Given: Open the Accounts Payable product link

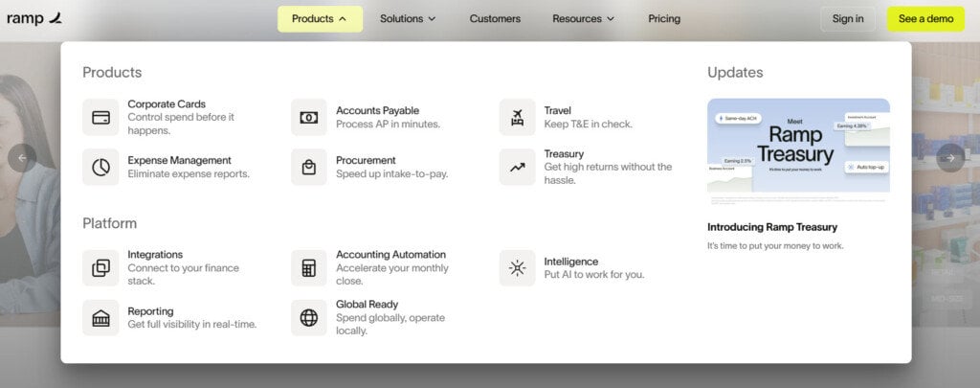Looking at the screenshot, I should [x=377, y=111].
